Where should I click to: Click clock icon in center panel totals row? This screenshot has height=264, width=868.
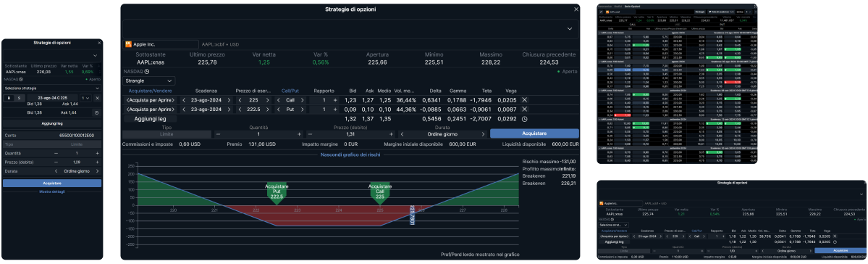(x=524, y=119)
